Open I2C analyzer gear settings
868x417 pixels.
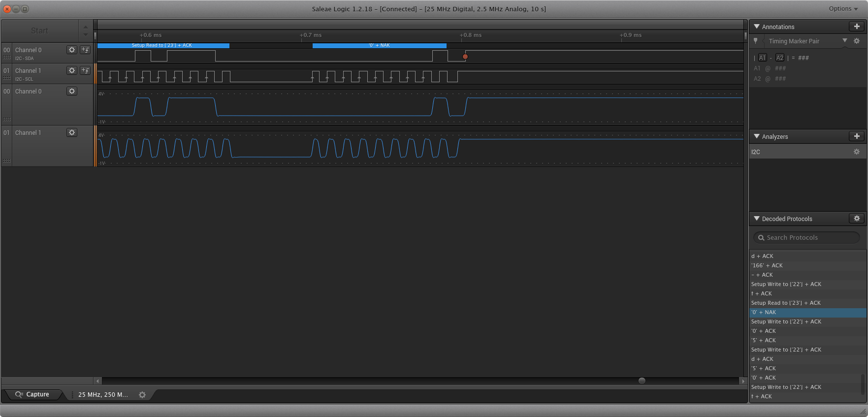click(x=857, y=152)
